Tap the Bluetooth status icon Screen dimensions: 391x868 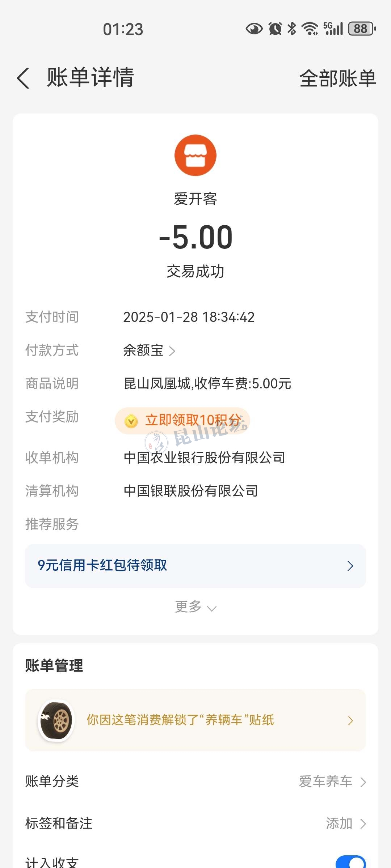[292, 29]
